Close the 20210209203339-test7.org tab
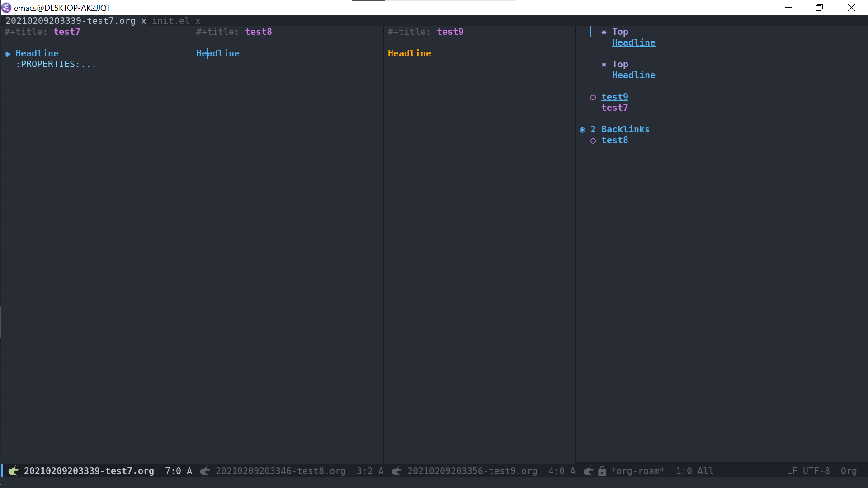 pyautogui.click(x=144, y=21)
